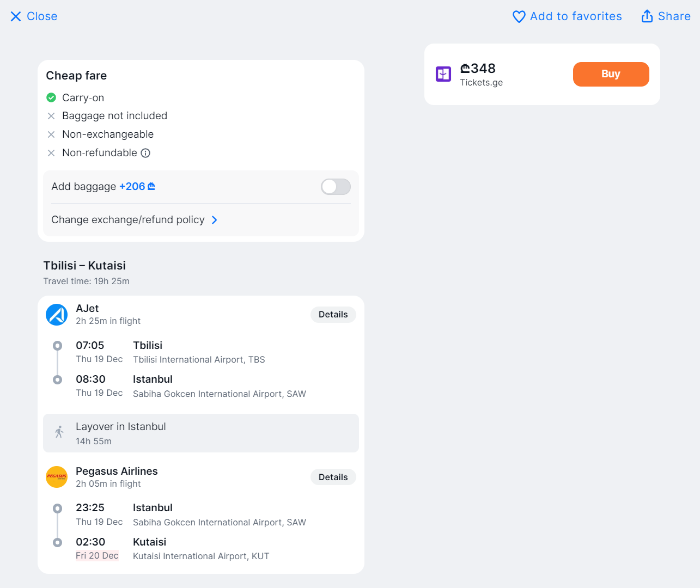The height and width of the screenshot is (588, 700).
Task: Click the AJet airline logo
Action: point(57,314)
